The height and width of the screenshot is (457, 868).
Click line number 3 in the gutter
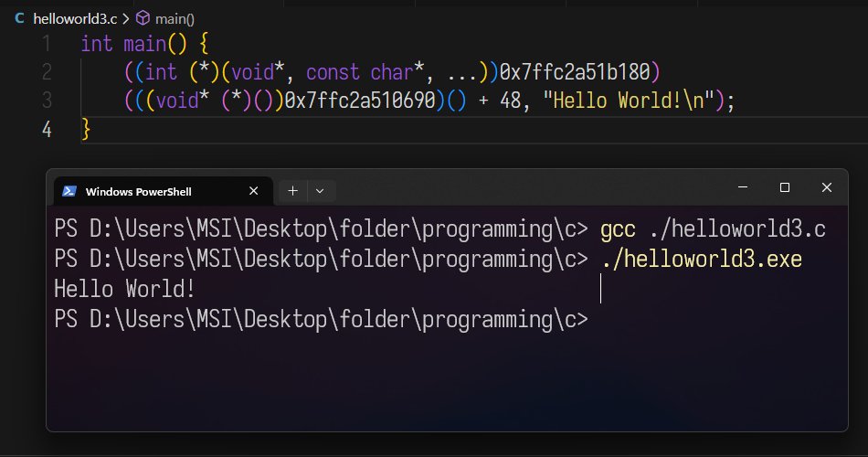coord(47,101)
